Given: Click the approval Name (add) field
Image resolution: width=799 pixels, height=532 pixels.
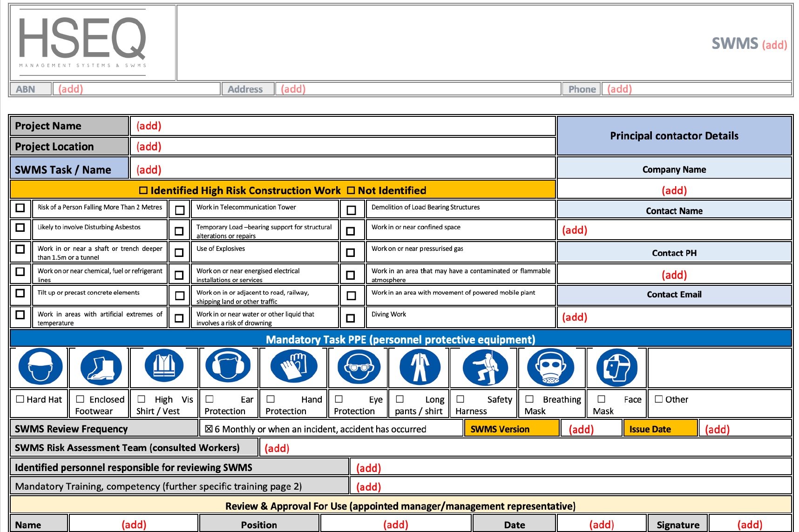Looking at the screenshot, I should (134, 525).
